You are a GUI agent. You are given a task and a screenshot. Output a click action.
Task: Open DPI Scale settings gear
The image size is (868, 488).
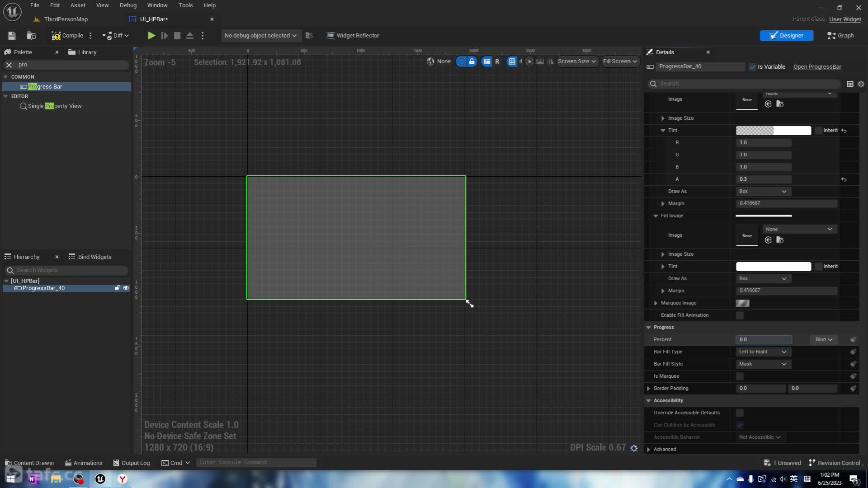[x=634, y=448]
